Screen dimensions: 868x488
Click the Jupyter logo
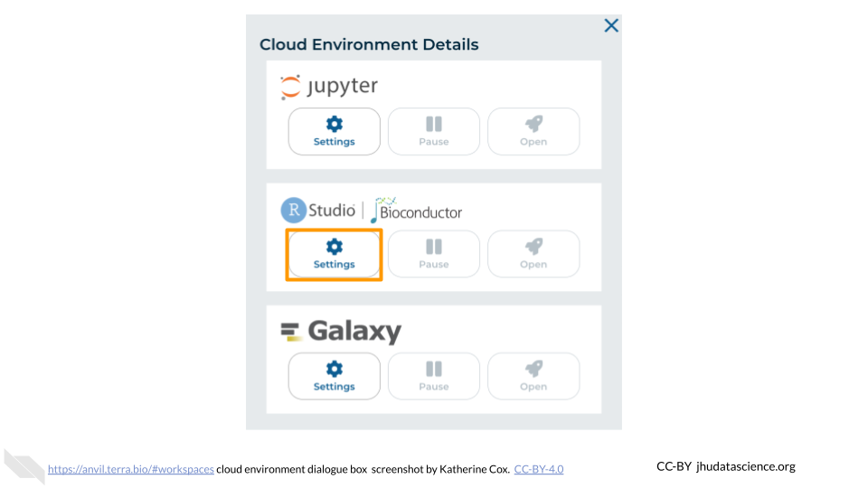click(x=329, y=87)
